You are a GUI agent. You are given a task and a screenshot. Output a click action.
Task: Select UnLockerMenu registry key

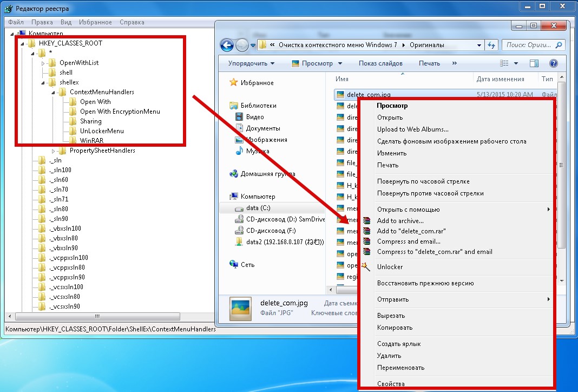(102, 131)
